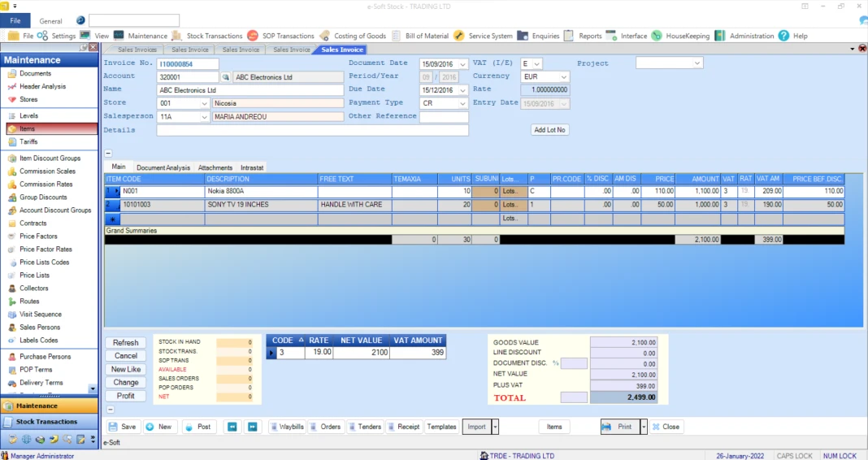
Task: Switch to Document Analysis tab
Action: [x=163, y=167]
